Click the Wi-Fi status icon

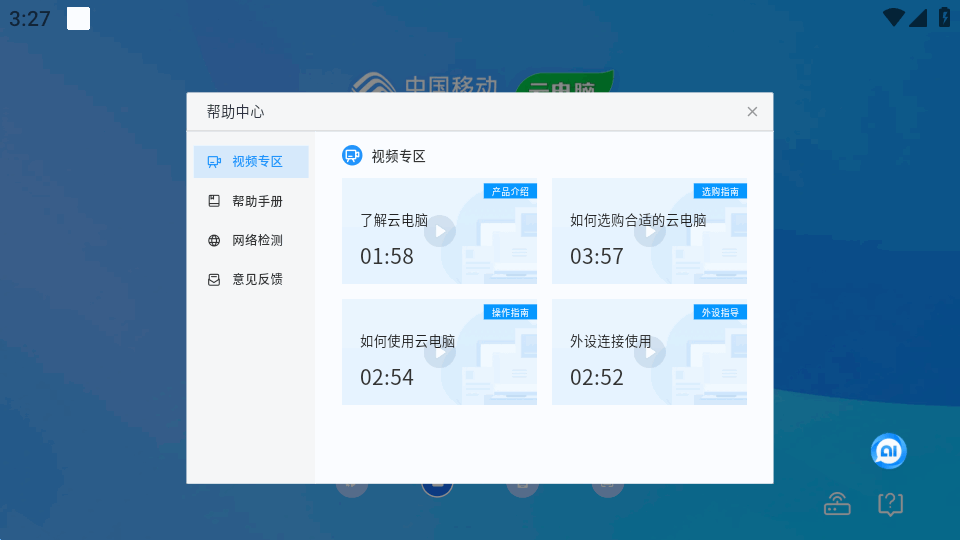pyautogui.click(x=894, y=18)
